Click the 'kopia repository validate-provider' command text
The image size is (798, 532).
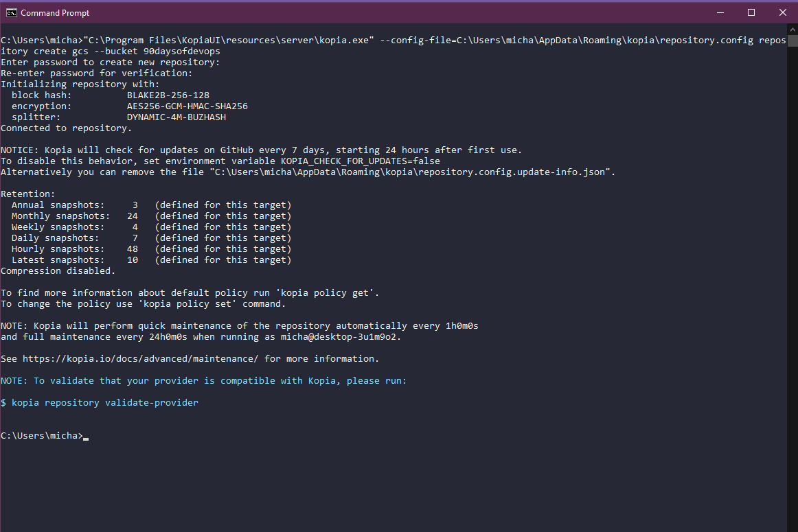click(x=104, y=402)
